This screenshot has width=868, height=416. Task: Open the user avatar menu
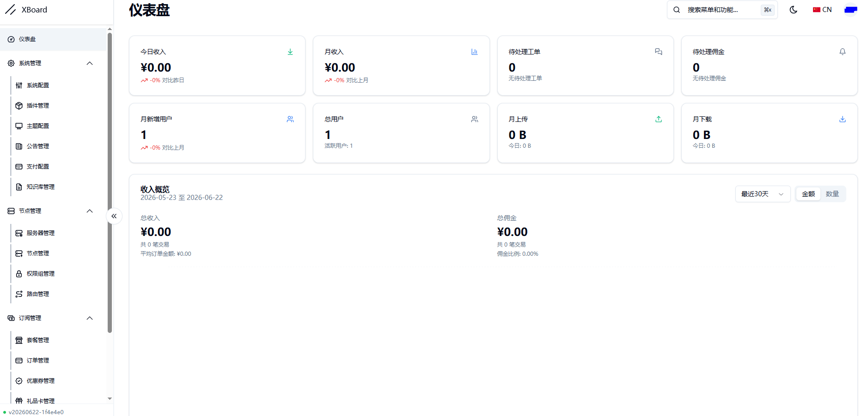[x=850, y=10]
